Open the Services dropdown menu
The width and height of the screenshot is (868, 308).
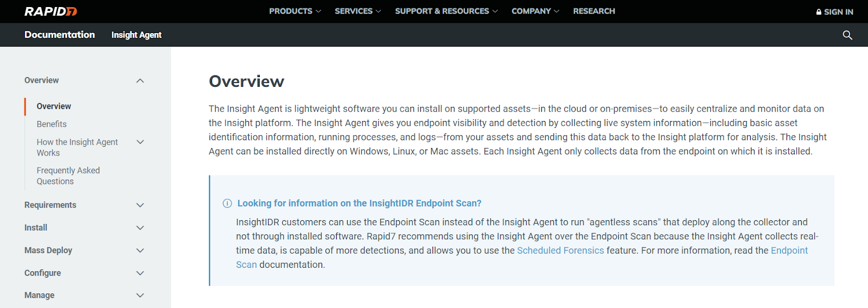coord(358,11)
